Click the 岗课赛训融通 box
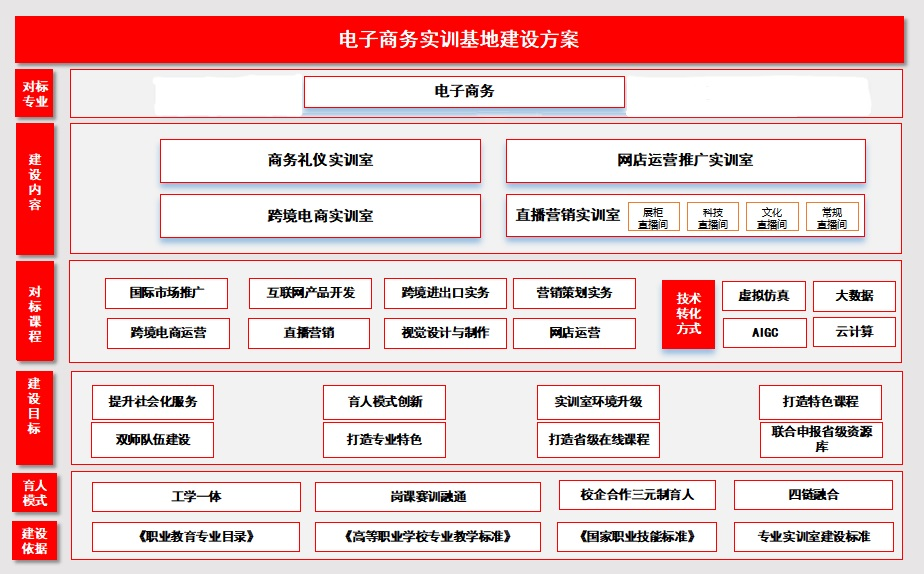The image size is (924, 574). tap(428, 497)
